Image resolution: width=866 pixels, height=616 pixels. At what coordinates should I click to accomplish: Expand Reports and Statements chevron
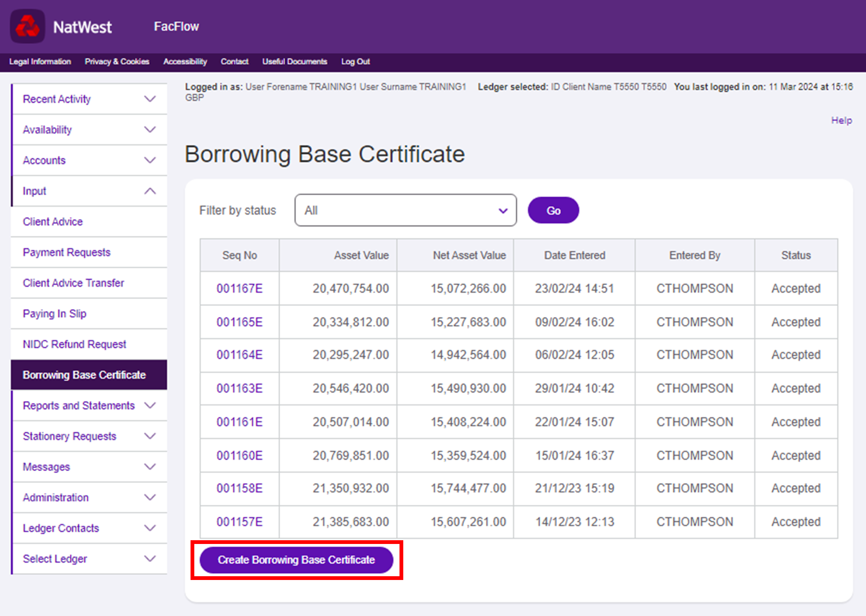point(150,405)
